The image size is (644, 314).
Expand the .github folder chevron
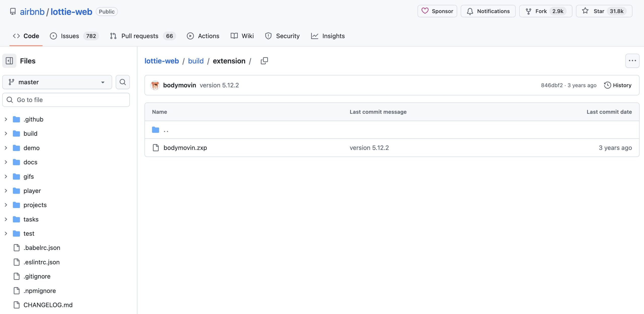(6, 119)
